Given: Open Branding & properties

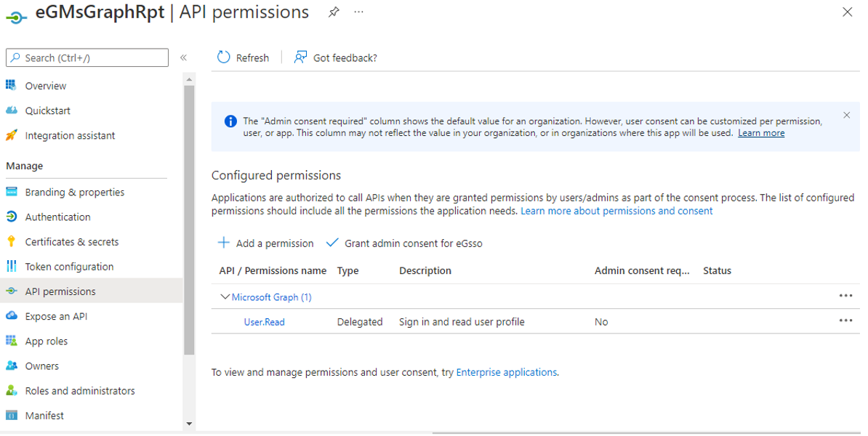Looking at the screenshot, I should [75, 192].
